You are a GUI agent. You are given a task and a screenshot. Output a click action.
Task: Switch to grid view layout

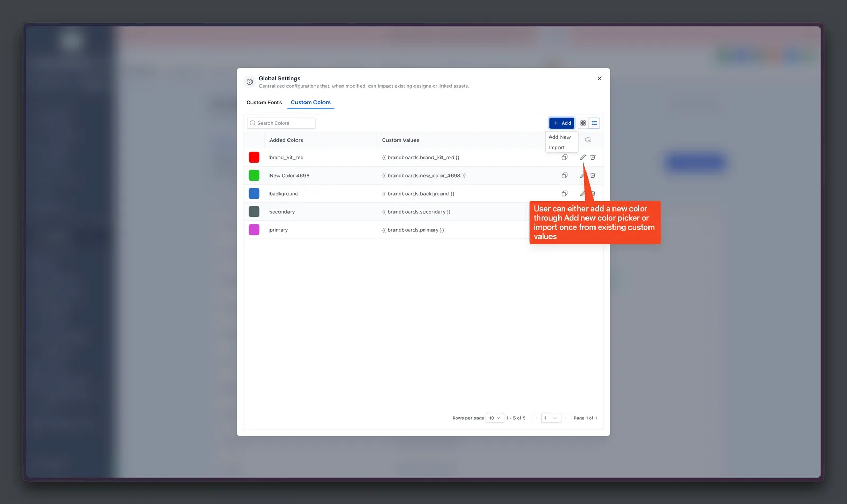coord(583,123)
